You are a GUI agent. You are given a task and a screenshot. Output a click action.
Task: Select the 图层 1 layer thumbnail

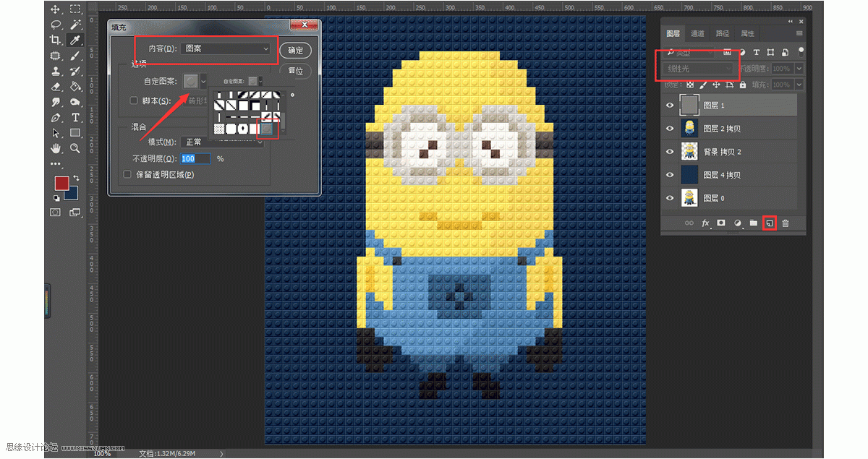click(x=689, y=106)
